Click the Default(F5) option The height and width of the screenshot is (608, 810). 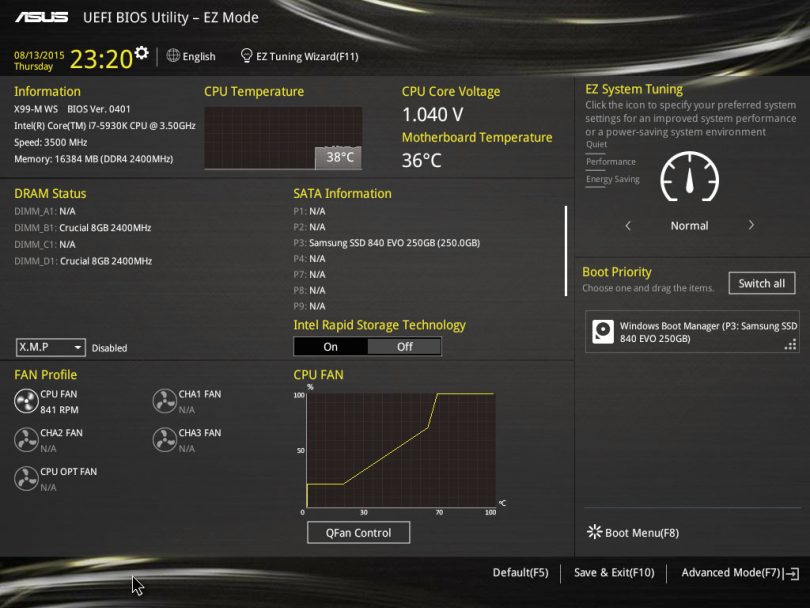pyautogui.click(x=520, y=573)
